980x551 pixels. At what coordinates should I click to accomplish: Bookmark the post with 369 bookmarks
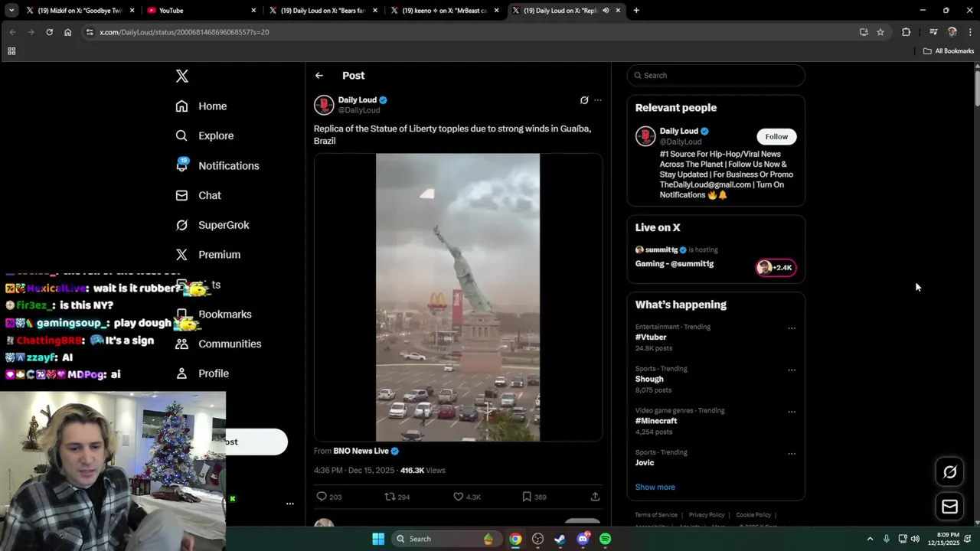tap(526, 497)
